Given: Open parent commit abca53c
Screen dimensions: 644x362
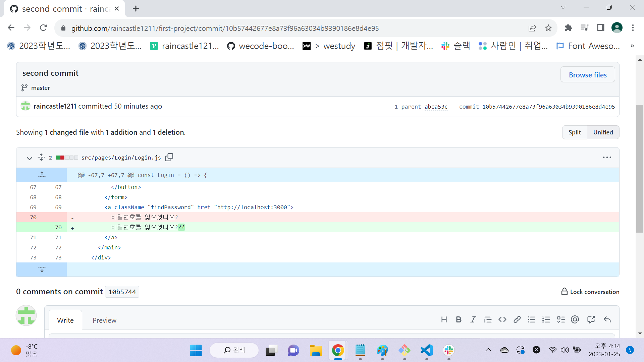Looking at the screenshot, I should [436, 107].
